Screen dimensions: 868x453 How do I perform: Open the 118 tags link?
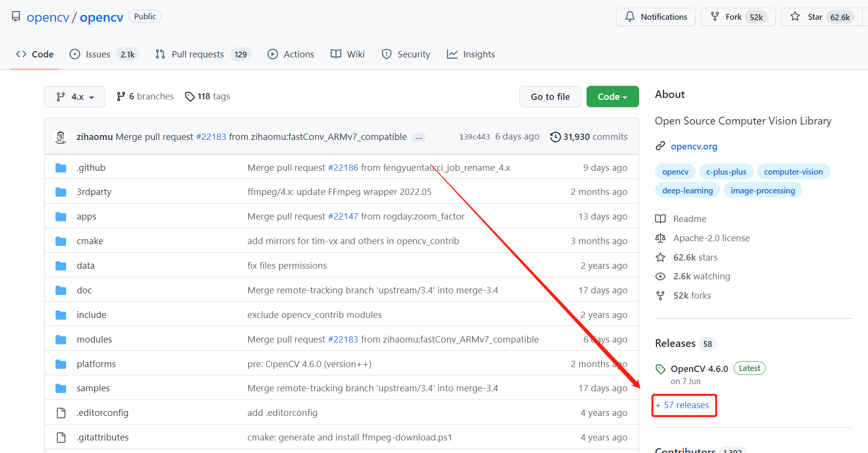(208, 96)
